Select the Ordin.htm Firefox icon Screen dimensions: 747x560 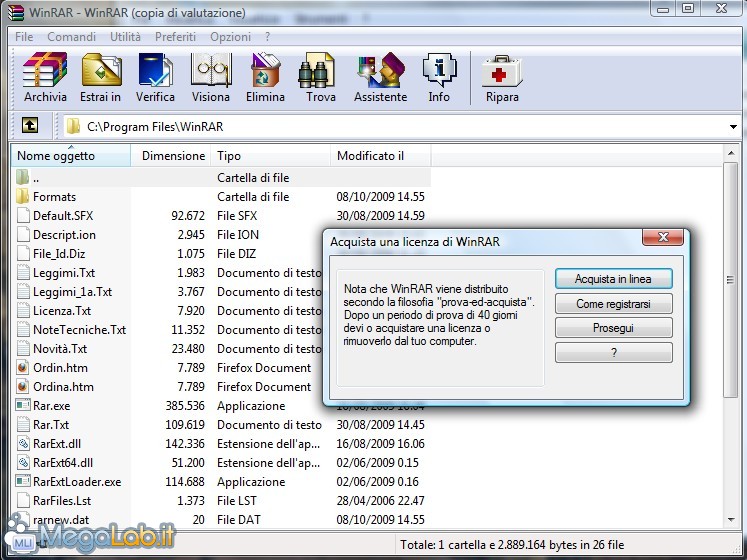tap(22, 367)
